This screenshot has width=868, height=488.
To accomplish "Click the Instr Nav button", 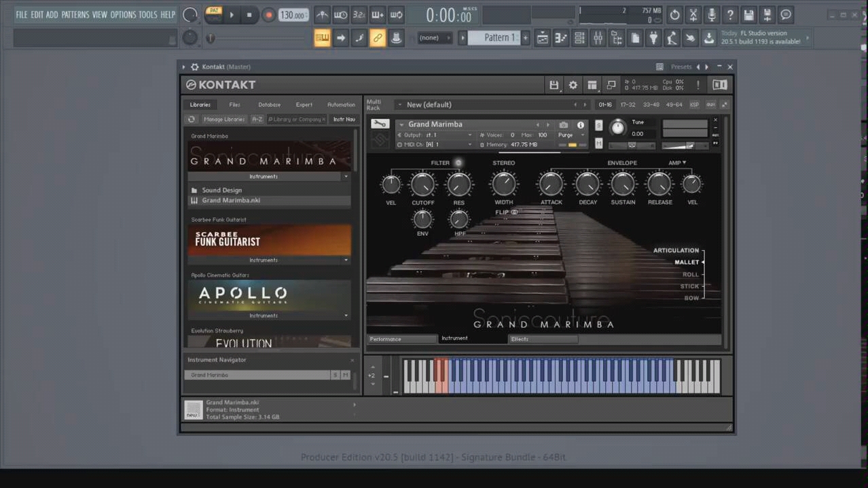I will point(344,119).
